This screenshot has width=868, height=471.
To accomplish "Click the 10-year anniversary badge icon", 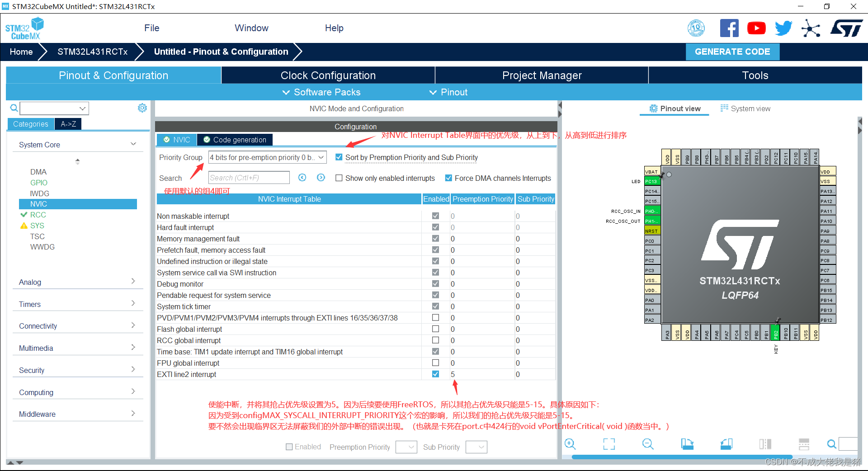I will [x=696, y=28].
